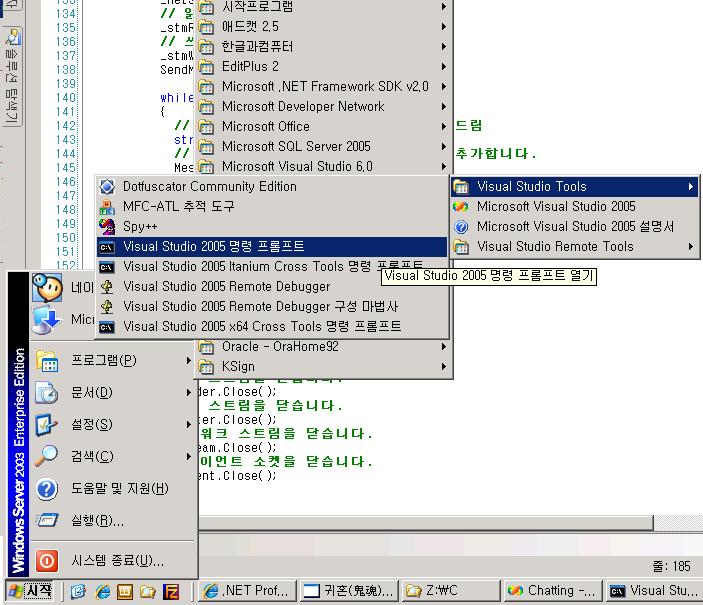This screenshot has width=703, height=605.
Task: Launch Microsoft Visual Studio 2005 icon
Action: click(x=460, y=207)
